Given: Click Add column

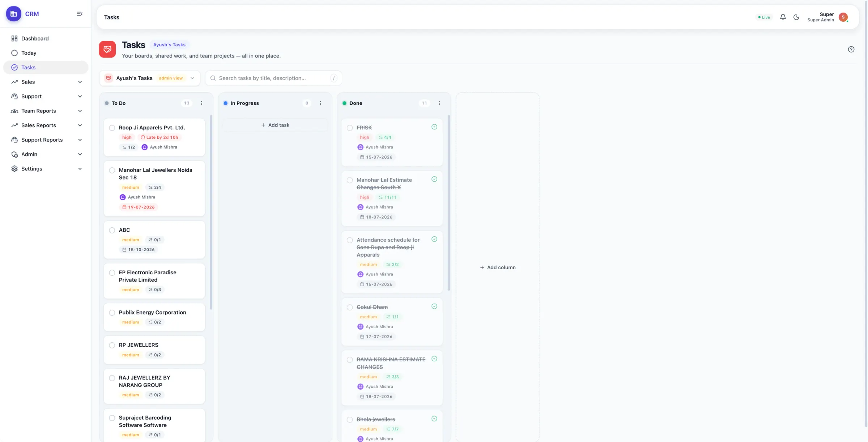Looking at the screenshot, I should tap(498, 267).
